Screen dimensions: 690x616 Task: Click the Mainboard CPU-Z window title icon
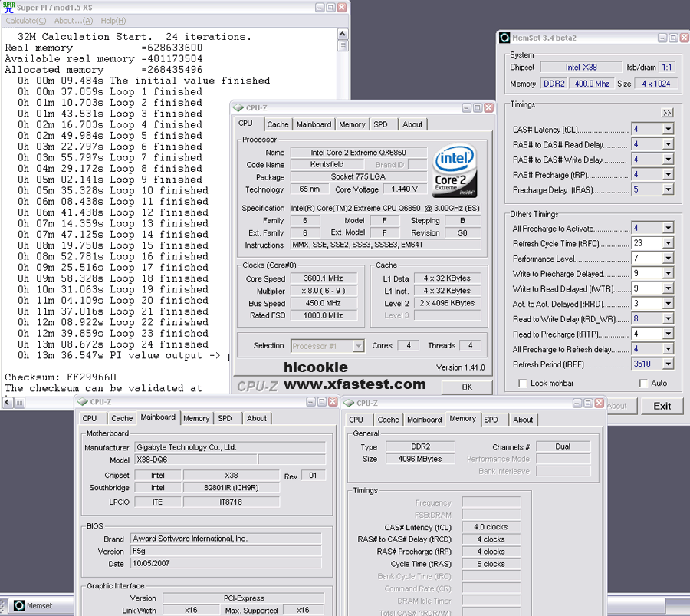(82, 401)
